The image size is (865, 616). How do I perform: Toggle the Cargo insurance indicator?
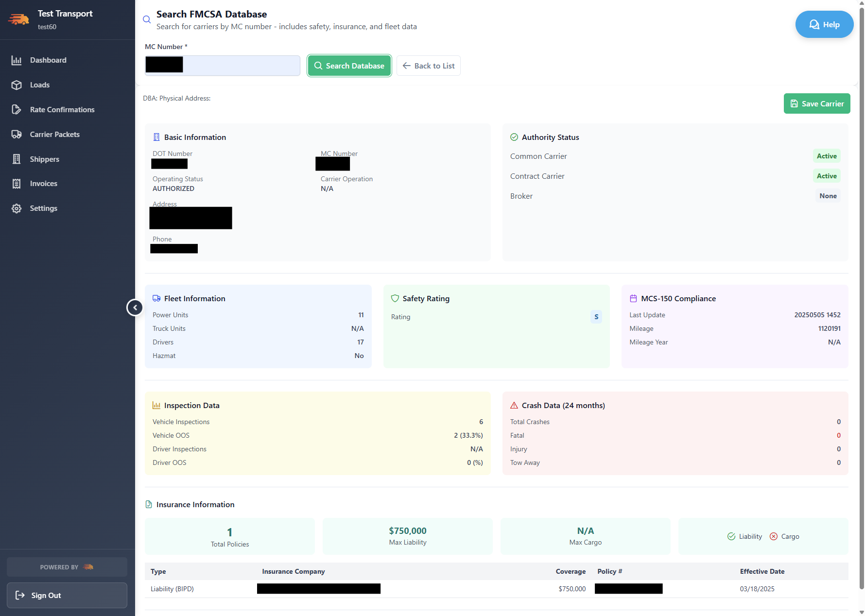point(773,536)
